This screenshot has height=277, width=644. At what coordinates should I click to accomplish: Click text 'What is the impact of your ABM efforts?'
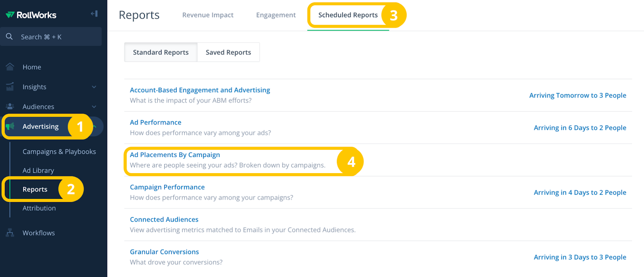coord(190,101)
